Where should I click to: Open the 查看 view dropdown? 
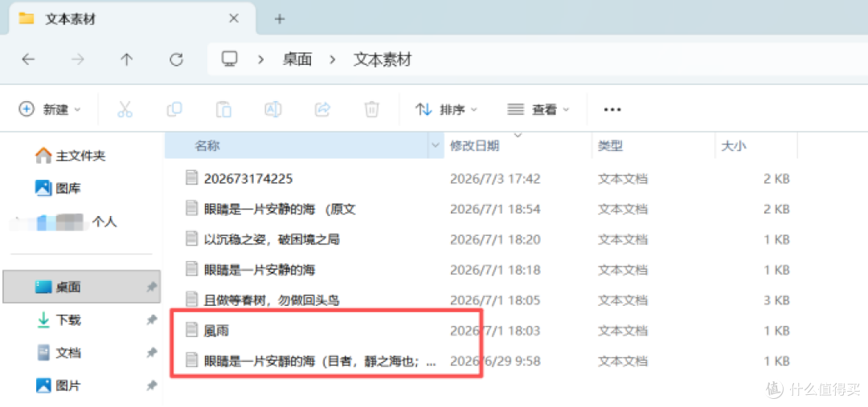pyautogui.click(x=538, y=109)
